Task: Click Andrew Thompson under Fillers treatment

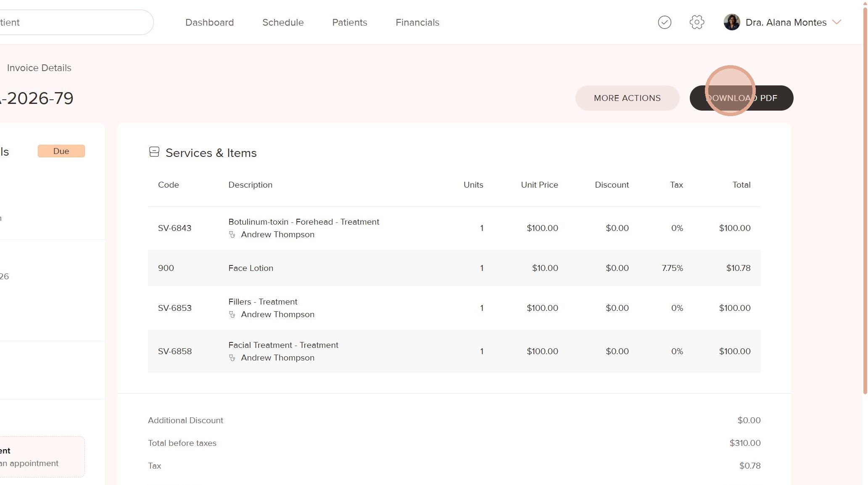Action: [x=277, y=315]
